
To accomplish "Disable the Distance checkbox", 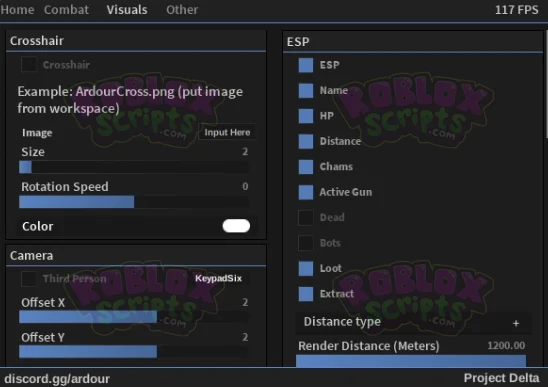I will tap(306, 141).
